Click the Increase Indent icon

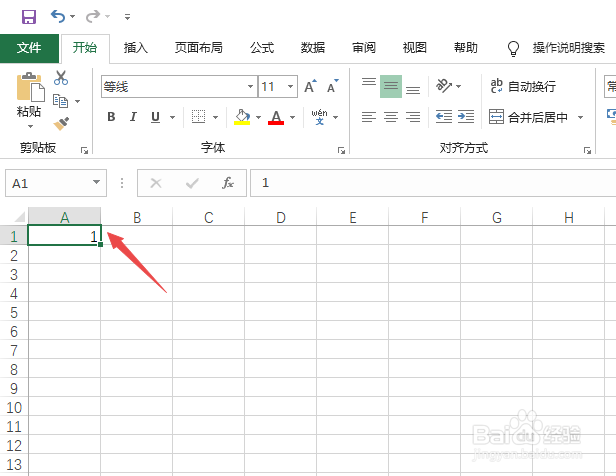pos(466,117)
